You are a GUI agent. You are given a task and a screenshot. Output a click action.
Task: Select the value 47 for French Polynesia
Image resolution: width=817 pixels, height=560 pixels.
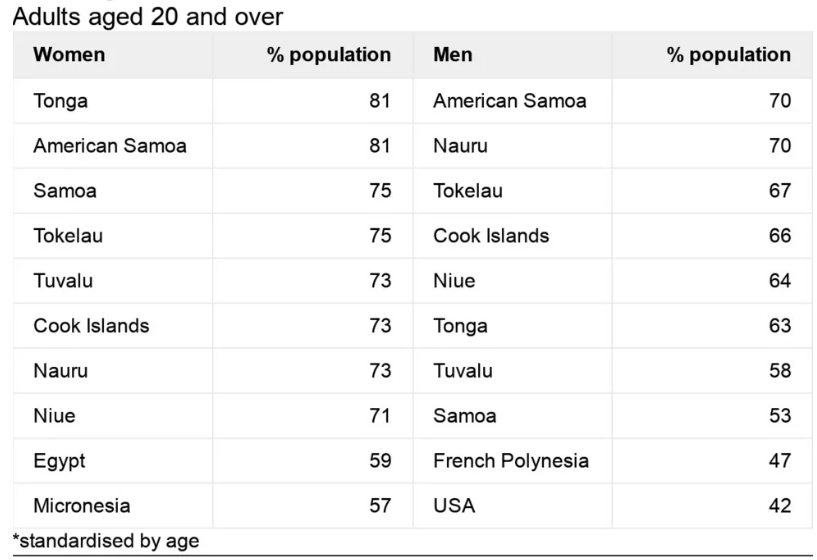click(780, 461)
